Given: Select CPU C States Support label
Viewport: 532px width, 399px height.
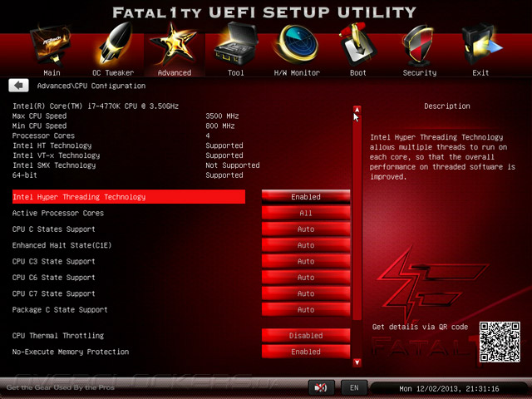Looking at the screenshot, I should click(53, 229).
